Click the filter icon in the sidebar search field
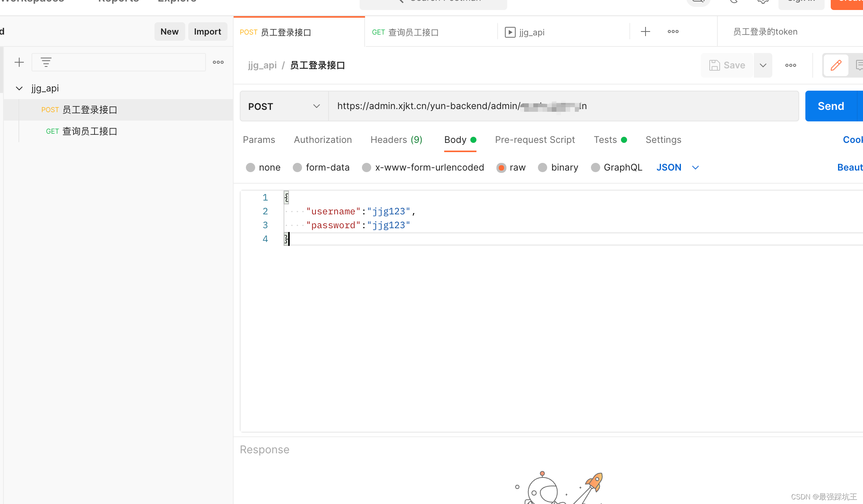The height and width of the screenshot is (504, 863). tap(46, 62)
